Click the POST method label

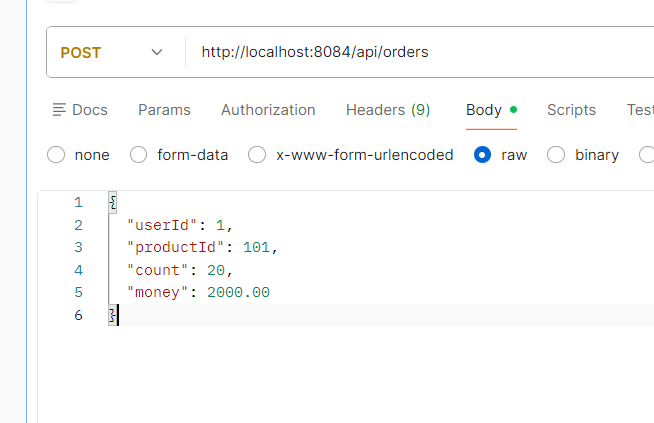(81, 52)
